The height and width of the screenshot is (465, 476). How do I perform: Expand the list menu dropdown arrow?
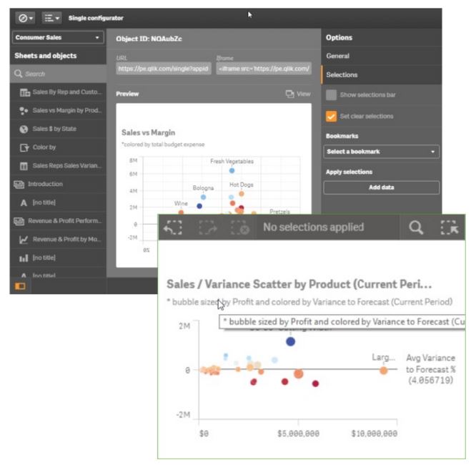pos(57,19)
